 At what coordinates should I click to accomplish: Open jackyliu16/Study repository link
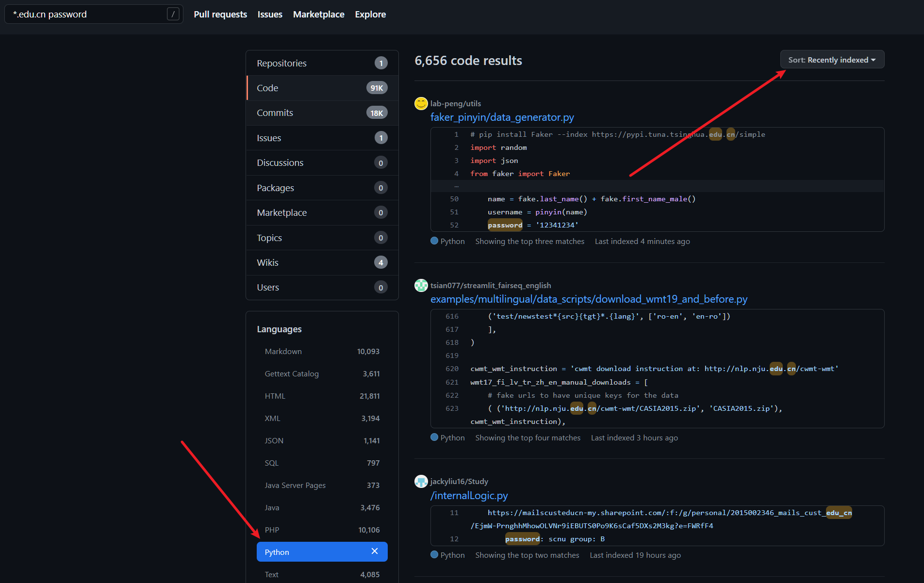pos(459,481)
